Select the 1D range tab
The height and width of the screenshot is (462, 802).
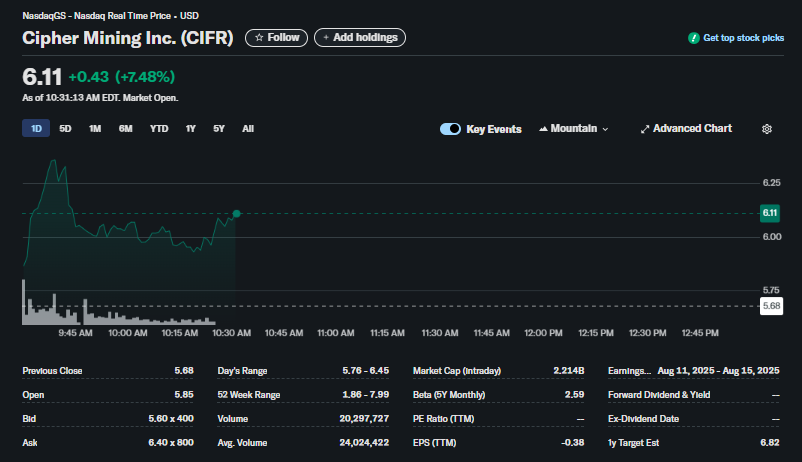(36, 128)
